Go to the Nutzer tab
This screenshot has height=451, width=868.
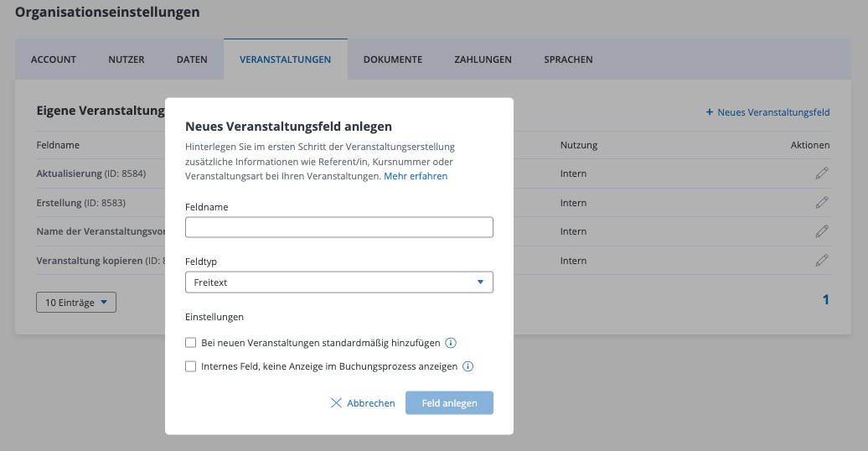coord(126,60)
